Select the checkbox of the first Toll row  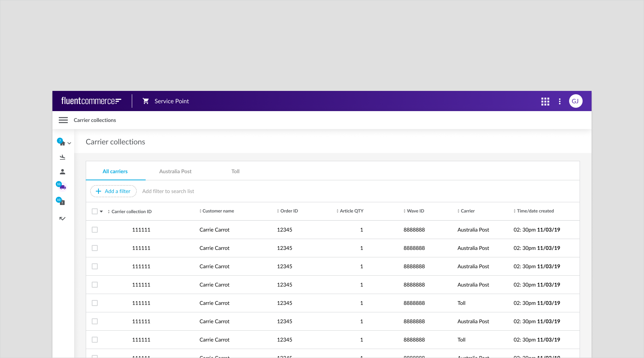[x=95, y=303]
